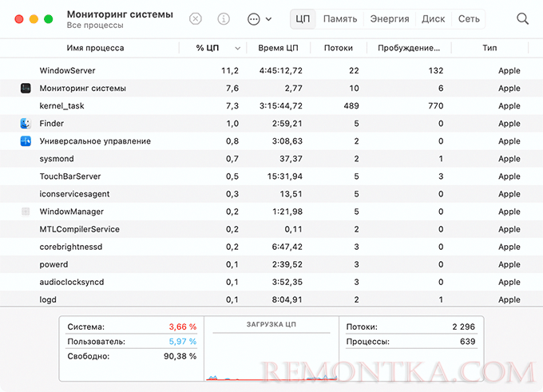Viewport: 543px width, 392px height.
Task: Select the Finder process name
Action: point(52,124)
